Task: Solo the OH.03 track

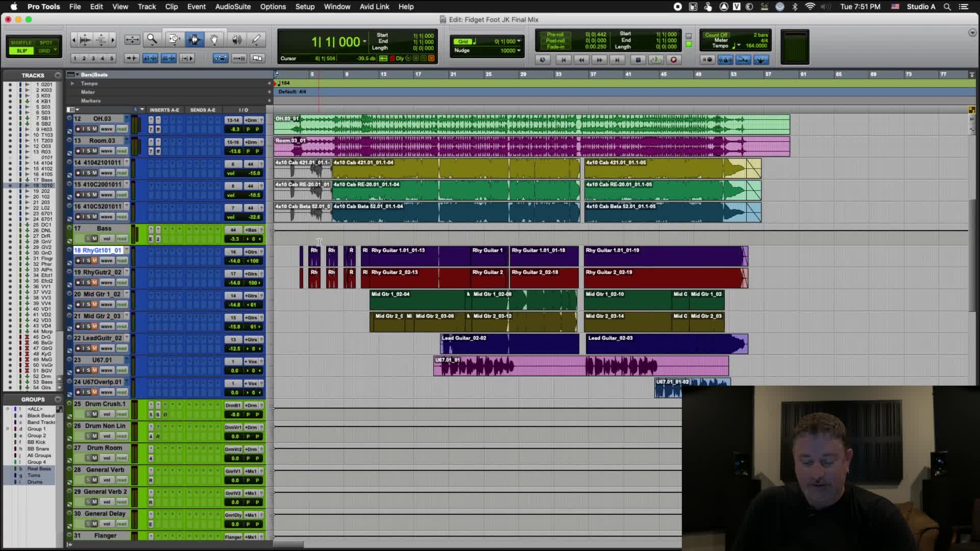Action: pos(89,129)
